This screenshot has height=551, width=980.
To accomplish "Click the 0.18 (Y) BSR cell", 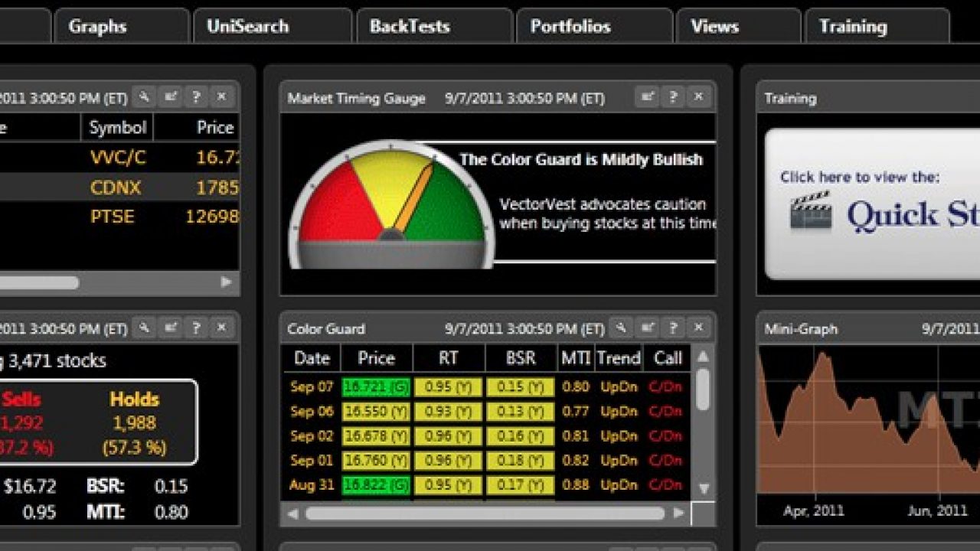I will (x=520, y=461).
